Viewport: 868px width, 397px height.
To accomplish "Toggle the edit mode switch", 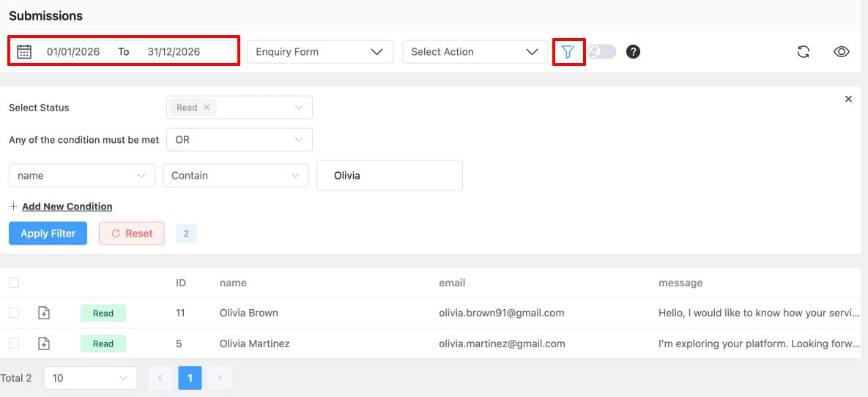I will pyautogui.click(x=601, y=51).
